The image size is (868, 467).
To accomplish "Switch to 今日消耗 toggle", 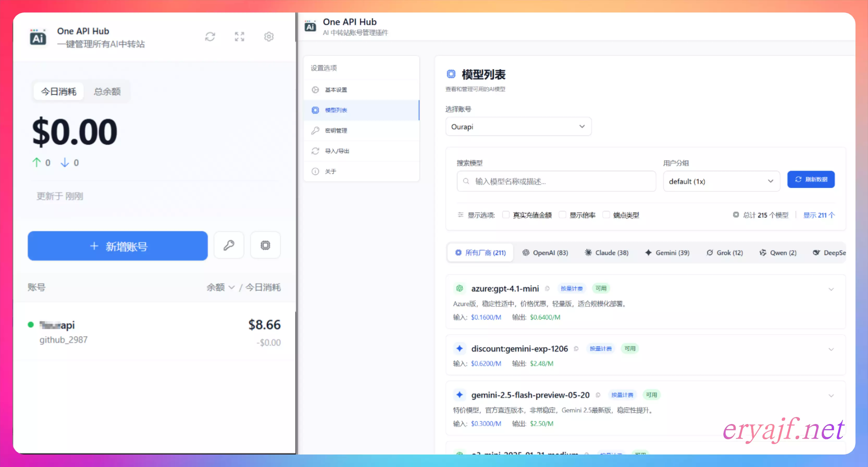I will (59, 91).
